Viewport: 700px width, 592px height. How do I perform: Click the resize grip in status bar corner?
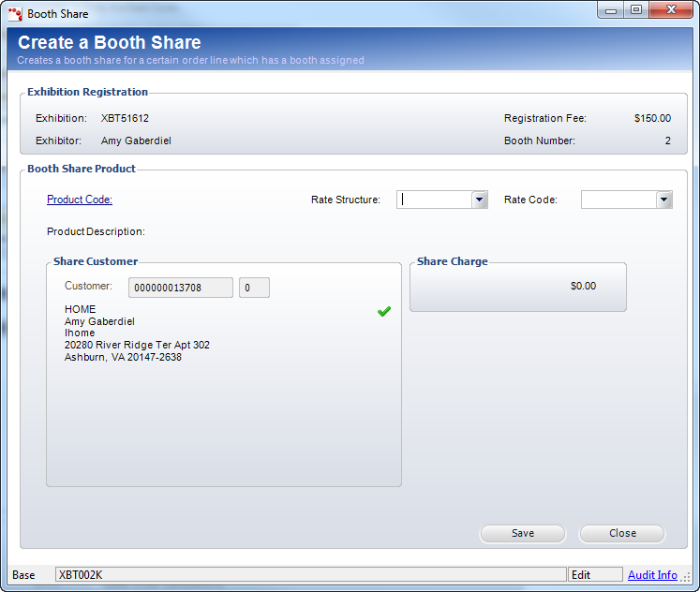(x=686, y=577)
